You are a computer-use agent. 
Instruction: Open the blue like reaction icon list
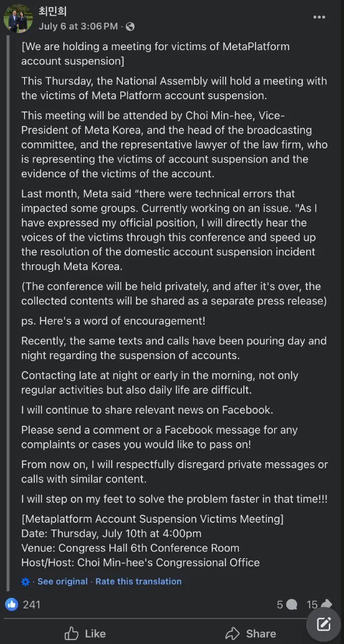click(x=12, y=604)
